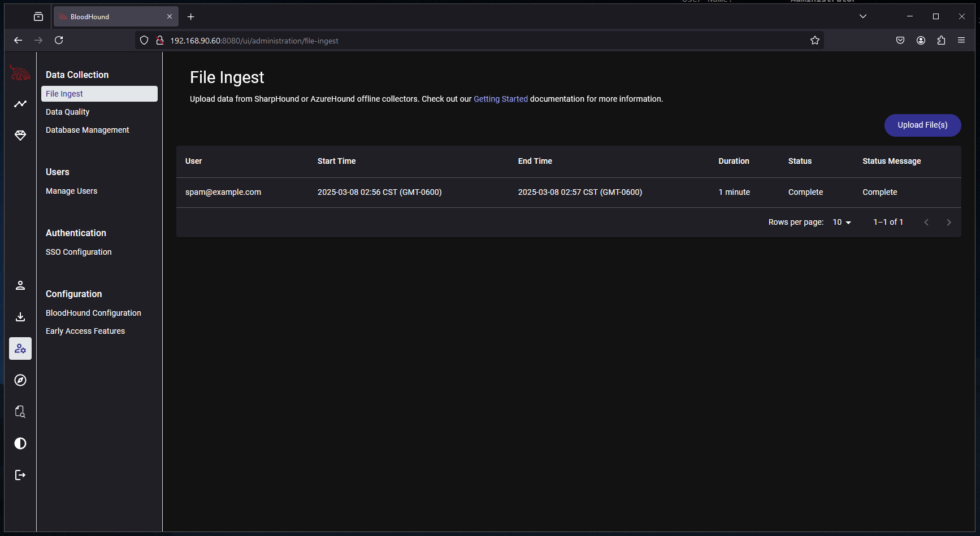List all tabs dropdown arrow
The height and width of the screenshot is (536, 980).
tap(863, 16)
